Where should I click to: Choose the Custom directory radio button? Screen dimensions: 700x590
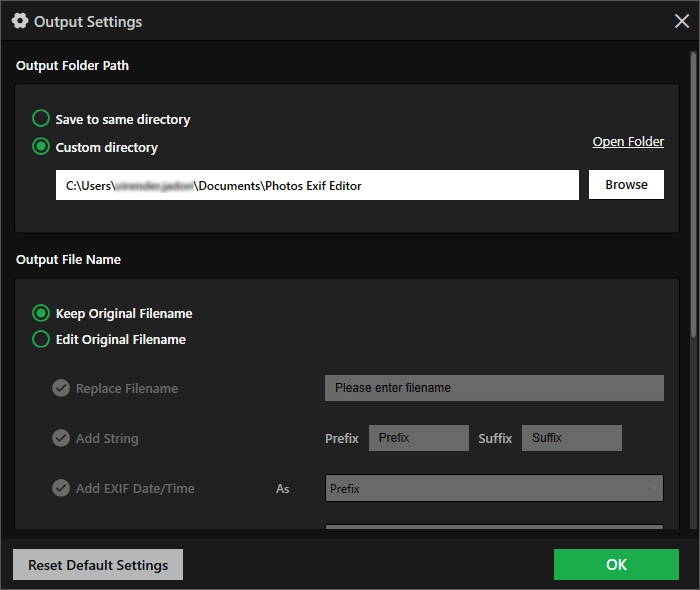coord(41,147)
